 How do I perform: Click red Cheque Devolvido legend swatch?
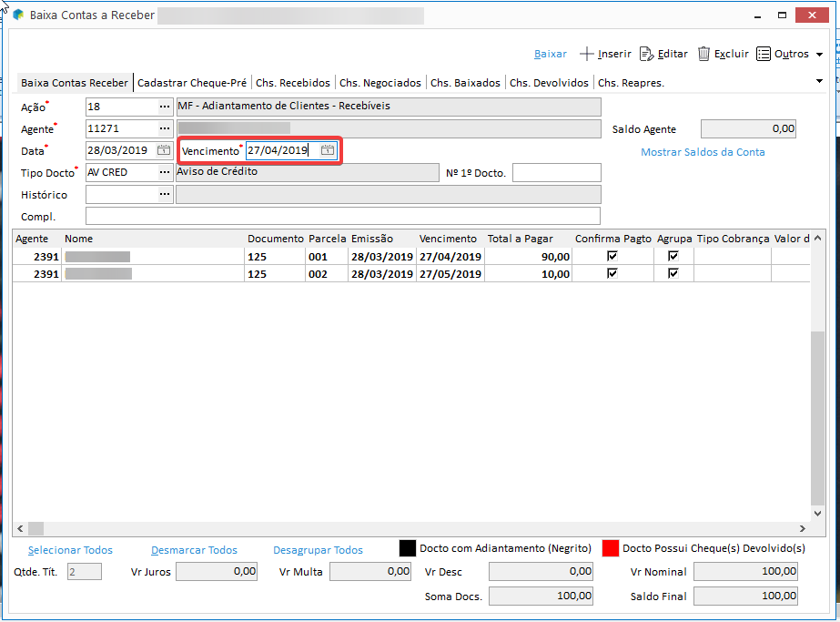(x=611, y=548)
